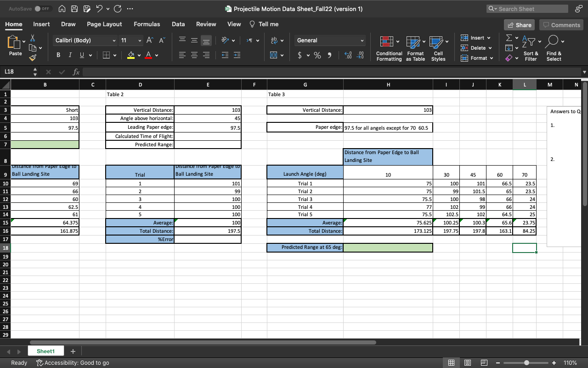Toggle Align Left
This screenshot has width=588, height=368.
(182, 55)
